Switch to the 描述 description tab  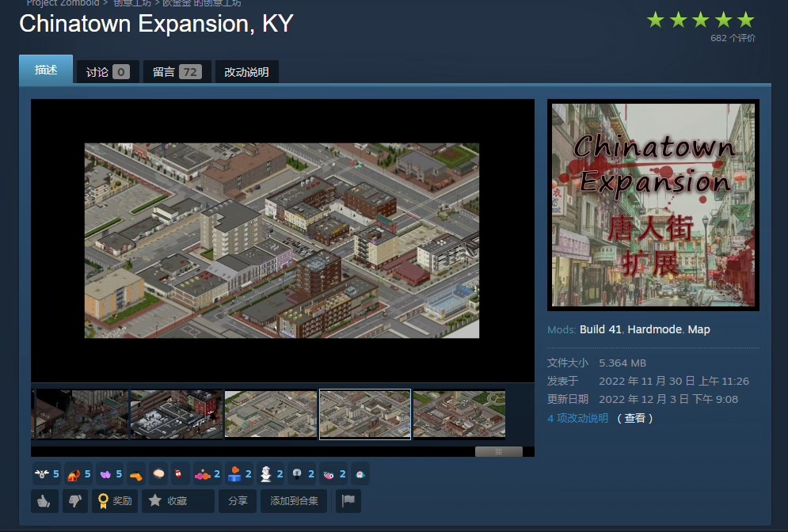(x=46, y=70)
